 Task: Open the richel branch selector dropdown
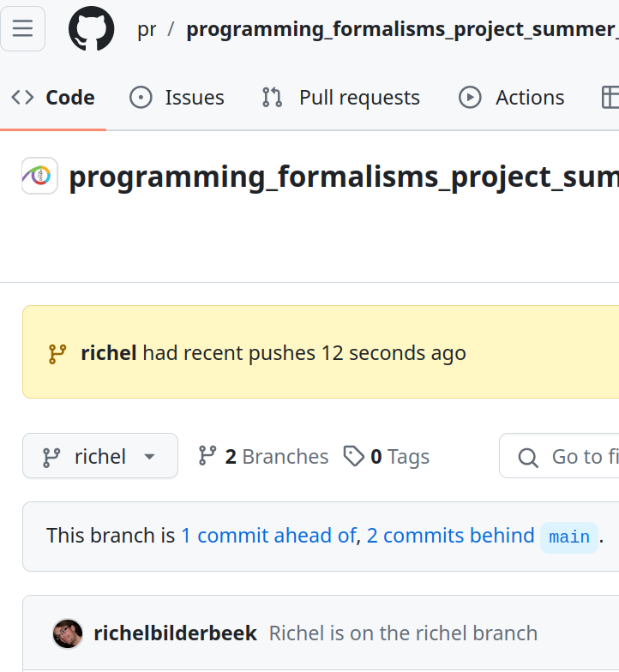click(x=100, y=456)
